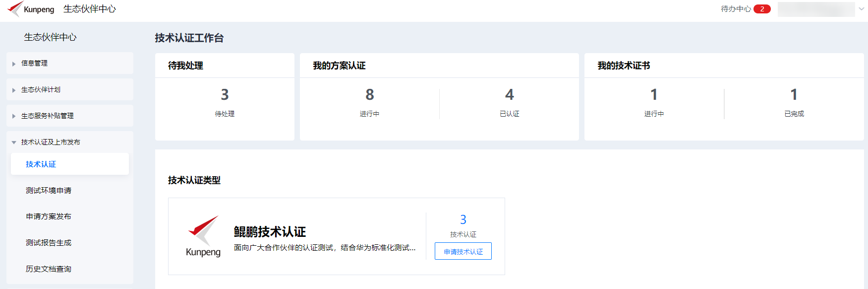Open the 待办中心 link
868x289 pixels.
[736, 9]
